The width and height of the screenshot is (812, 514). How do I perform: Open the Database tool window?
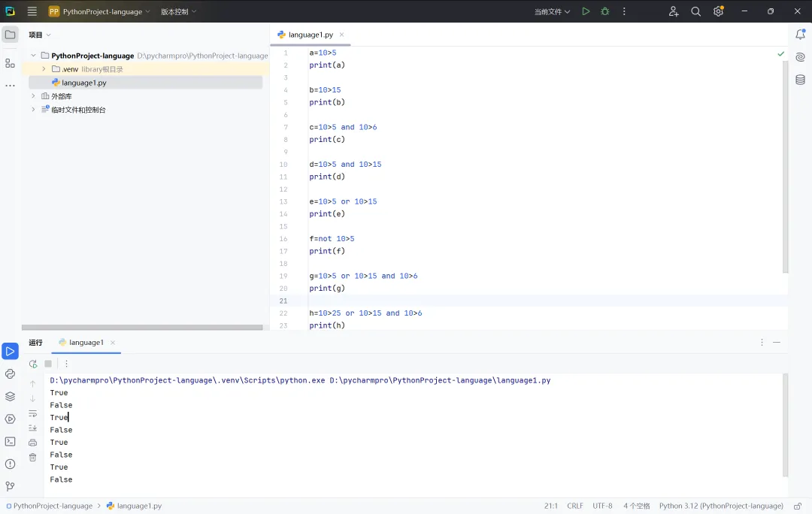tap(800, 79)
